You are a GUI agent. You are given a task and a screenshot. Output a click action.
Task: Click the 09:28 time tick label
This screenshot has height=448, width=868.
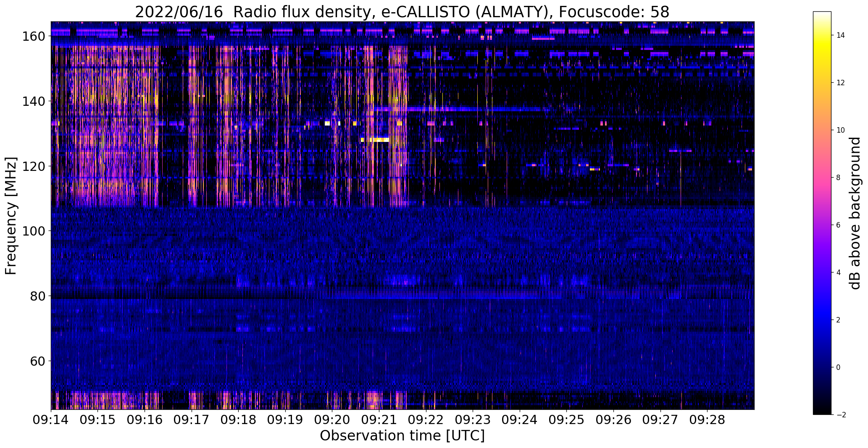708,420
